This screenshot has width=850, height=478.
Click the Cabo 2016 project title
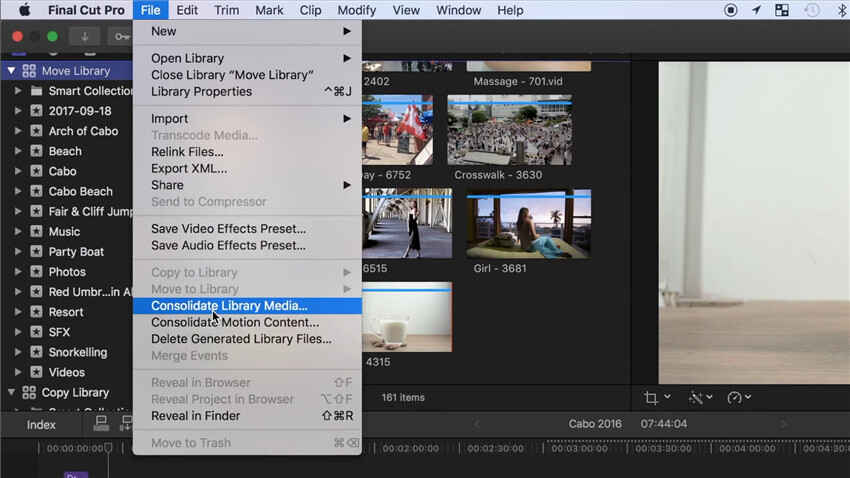click(x=595, y=424)
